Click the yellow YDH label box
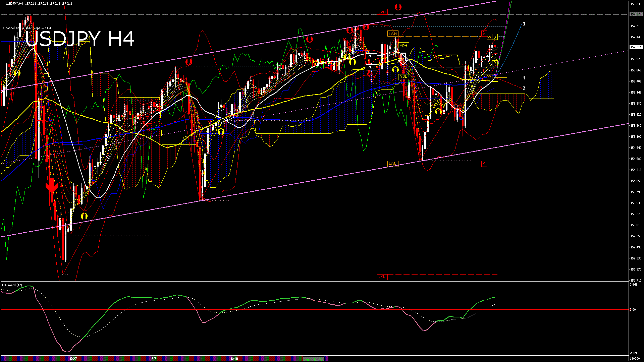The width and height of the screenshot is (644, 362). tap(404, 46)
